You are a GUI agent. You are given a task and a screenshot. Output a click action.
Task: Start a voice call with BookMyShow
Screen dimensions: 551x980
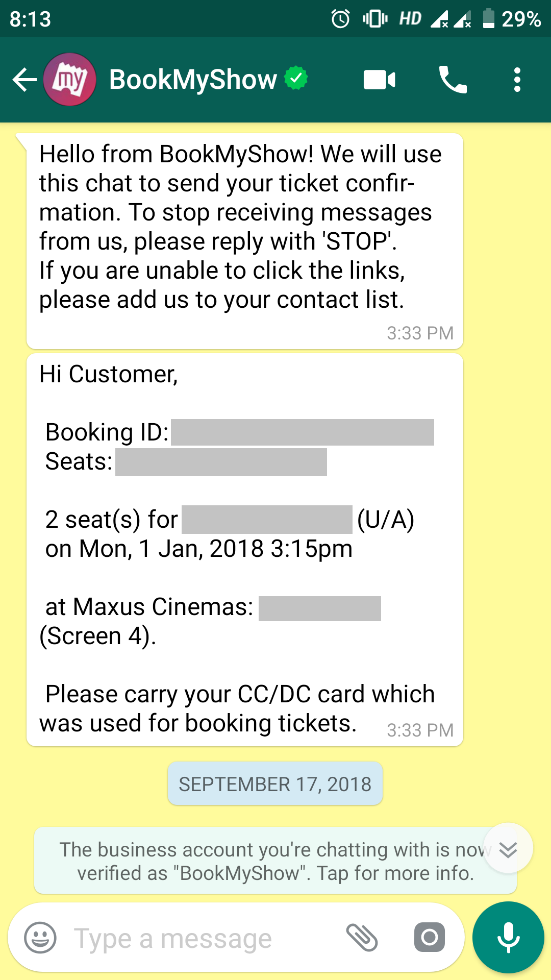[453, 80]
